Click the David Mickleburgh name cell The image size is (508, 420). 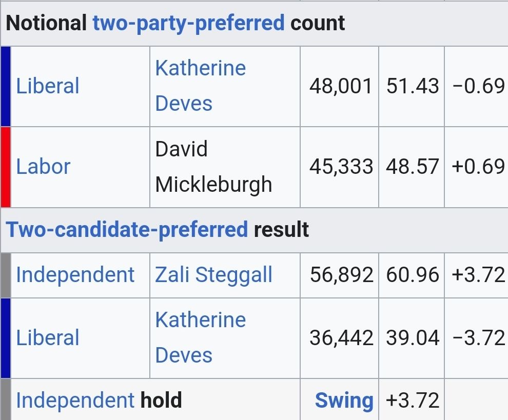click(225, 167)
